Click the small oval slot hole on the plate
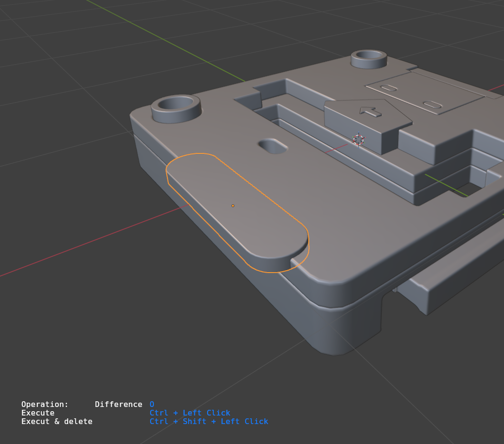The image size is (504, 444). (x=273, y=147)
